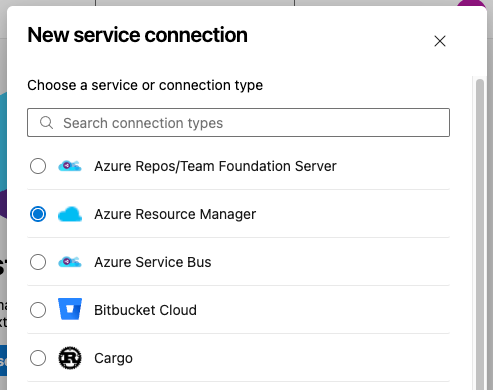
Task: Click the Azure Resource Manager cloud icon
Action: (70, 214)
